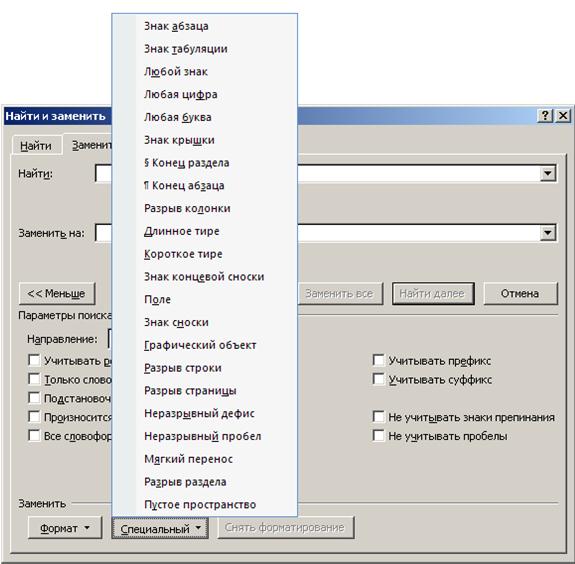Viewport: 575px width, 564px height.
Task: Toggle the 'Произносится как' checkbox
Action: click(x=34, y=417)
